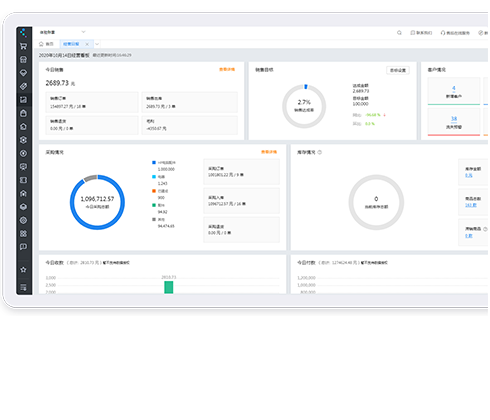Viewport: 490px width, 420px height.
Task: Click the list menu icon at sidebar bottom
Action: pyautogui.click(x=23, y=287)
